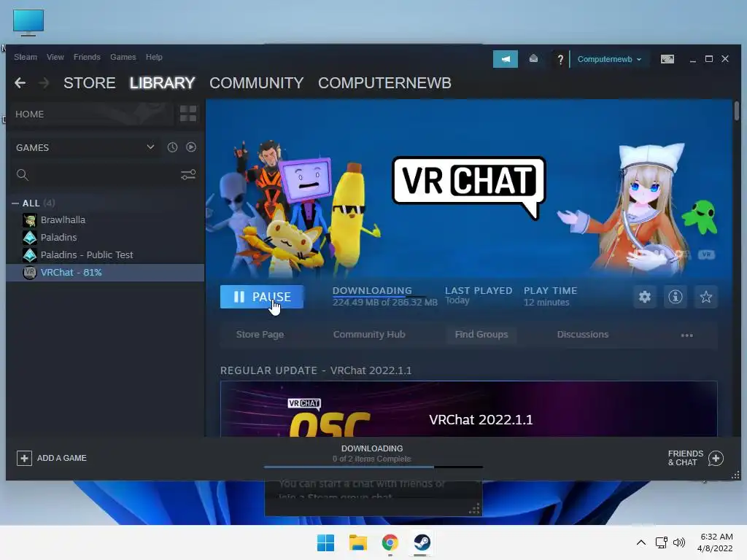Image resolution: width=747 pixels, height=560 pixels.
Task: Open Google Chrome from taskbar
Action: click(390, 542)
